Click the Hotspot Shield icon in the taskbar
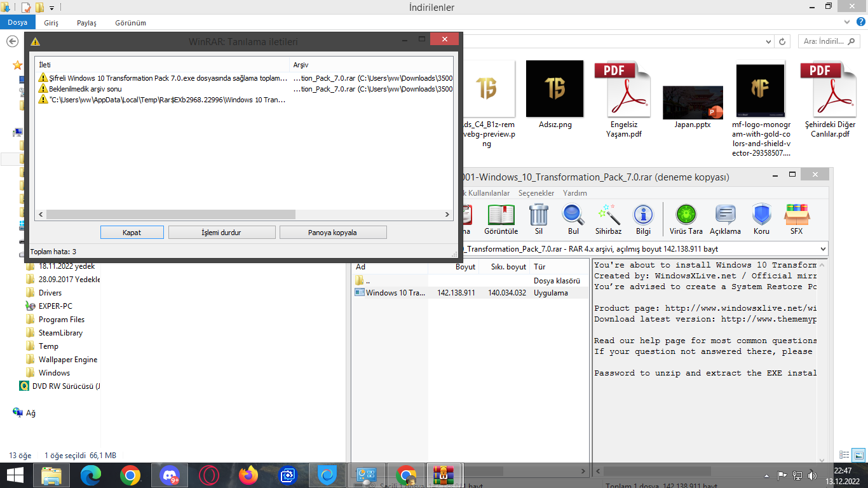 pyautogui.click(x=327, y=475)
